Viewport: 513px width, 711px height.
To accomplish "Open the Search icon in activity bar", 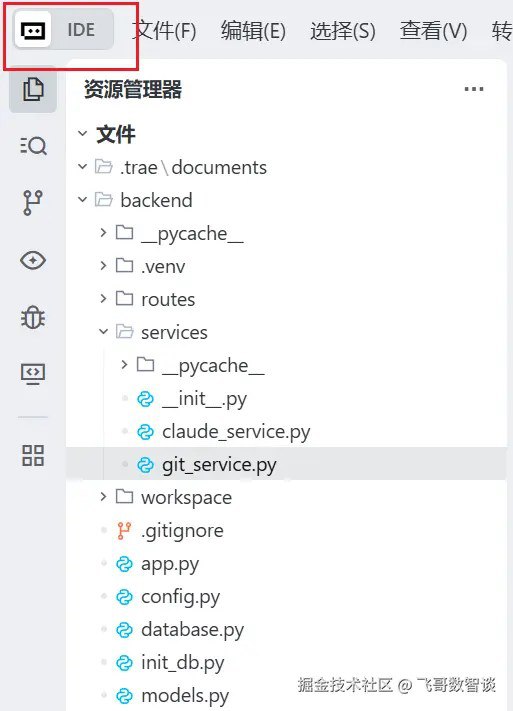I will (x=33, y=146).
